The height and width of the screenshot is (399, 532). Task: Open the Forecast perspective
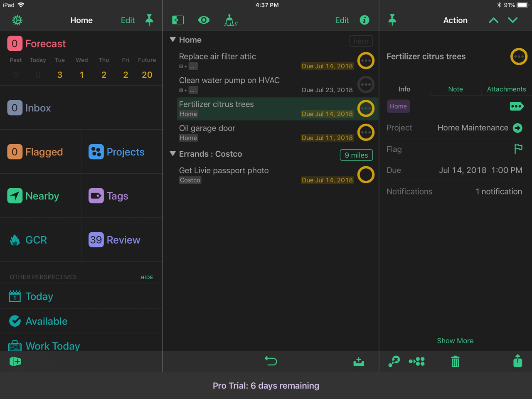point(37,44)
